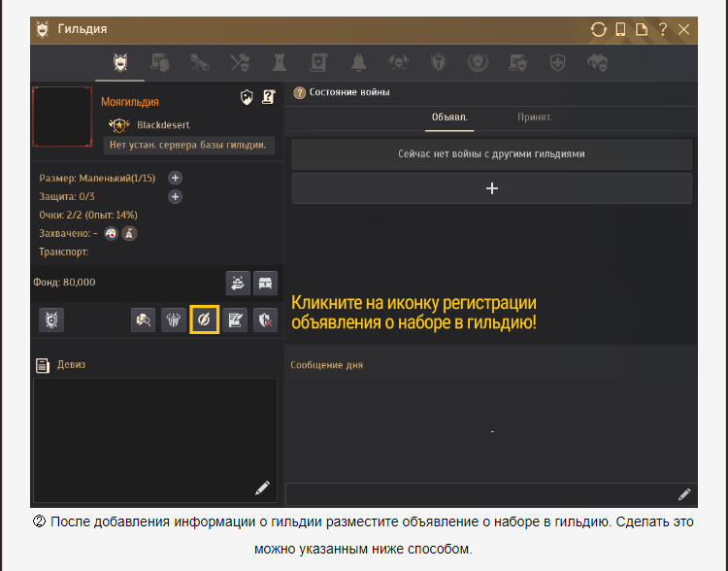Screen dimensions: 728x571
Task: Click the Состояние войны help question icon
Action: tap(300, 93)
